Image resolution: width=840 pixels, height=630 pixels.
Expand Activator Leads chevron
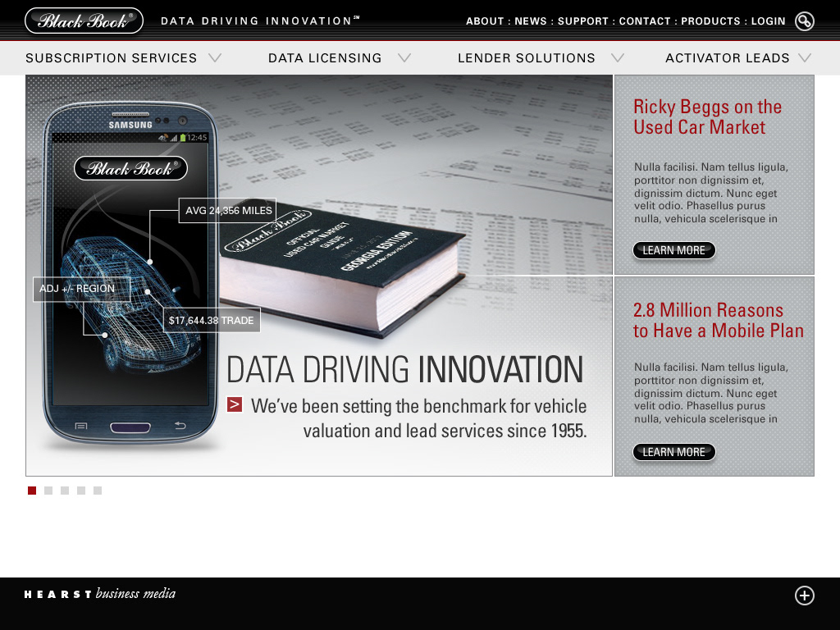pyautogui.click(x=805, y=58)
